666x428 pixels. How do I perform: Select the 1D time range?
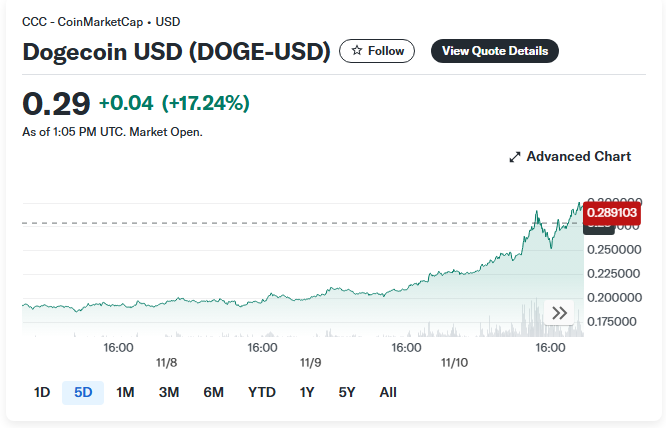pyautogui.click(x=42, y=393)
